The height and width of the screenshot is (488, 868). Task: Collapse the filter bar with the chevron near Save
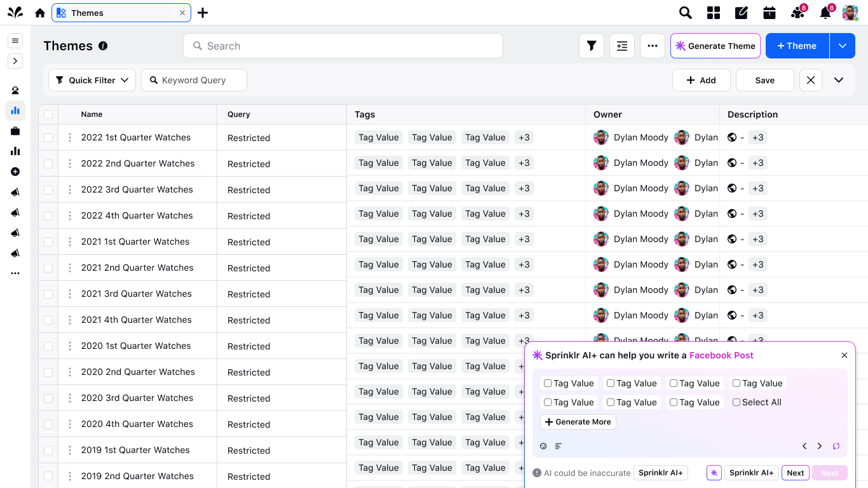(839, 79)
